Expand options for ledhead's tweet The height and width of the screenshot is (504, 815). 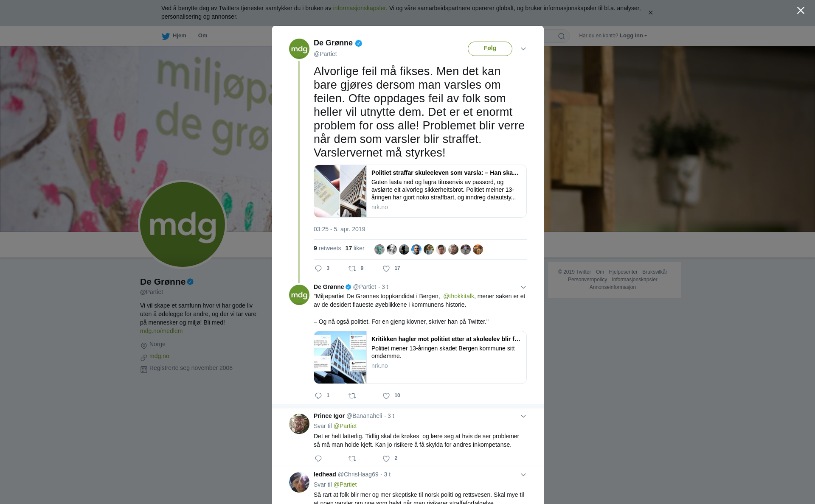pos(523,475)
